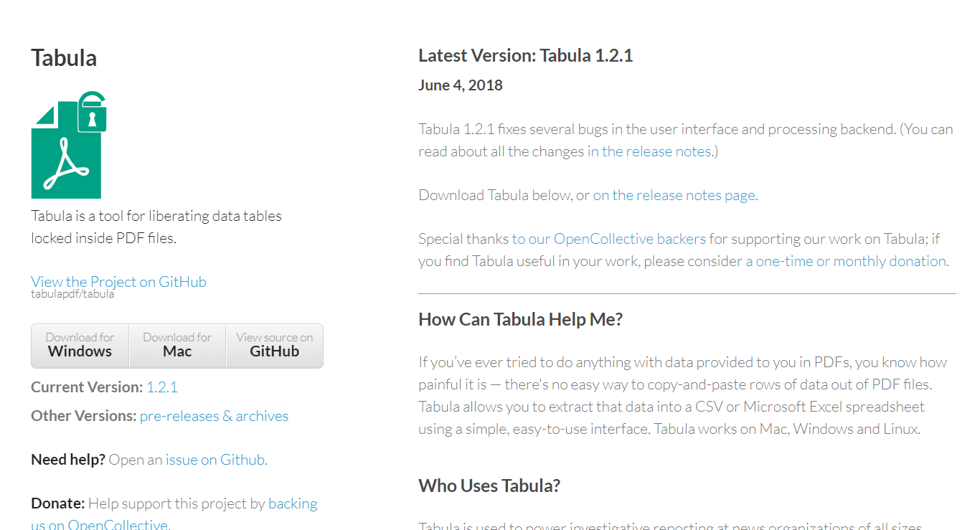Open View the Project on GitHub link

(118, 282)
